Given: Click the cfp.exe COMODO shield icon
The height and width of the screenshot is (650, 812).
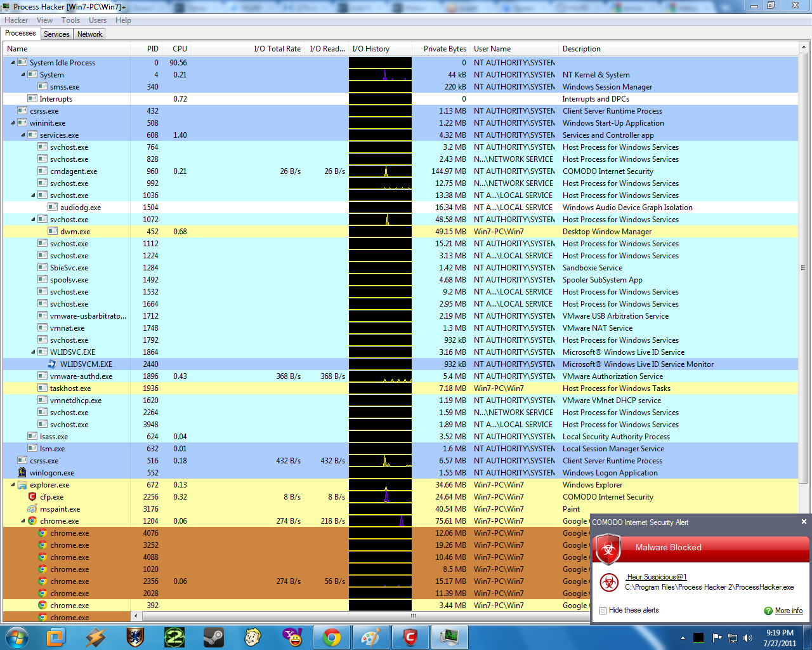Looking at the screenshot, I should (x=32, y=497).
